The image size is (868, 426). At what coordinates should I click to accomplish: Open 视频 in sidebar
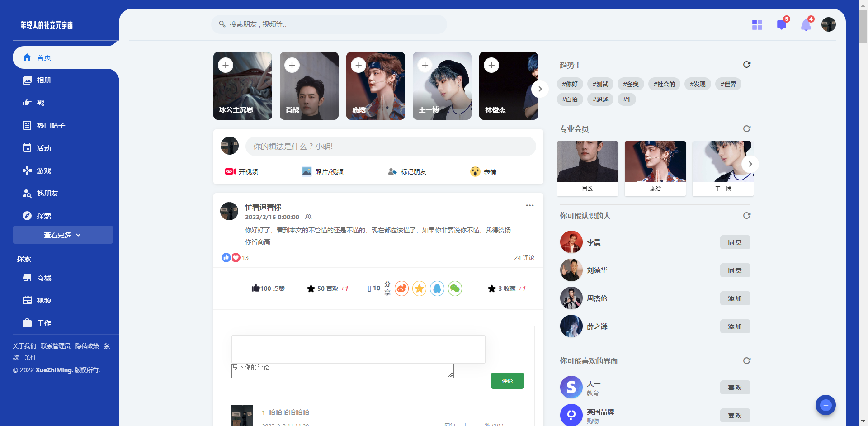[x=66, y=300]
